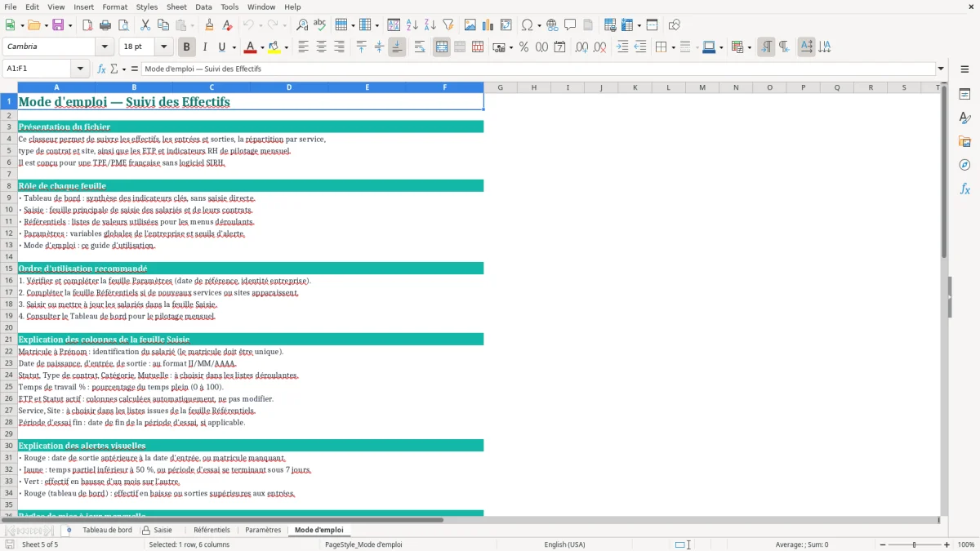Click the Save document icon
Image resolution: width=980 pixels, height=551 pixels.
58,25
